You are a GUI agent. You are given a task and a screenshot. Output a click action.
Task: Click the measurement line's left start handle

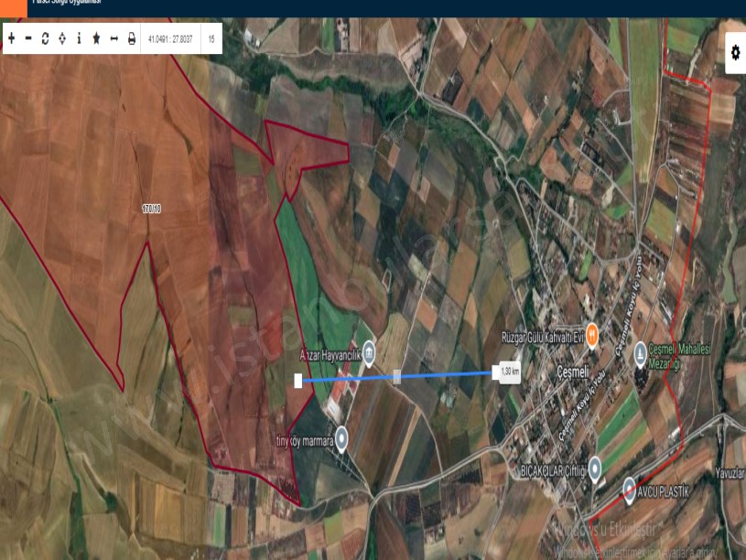click(297, 380)
